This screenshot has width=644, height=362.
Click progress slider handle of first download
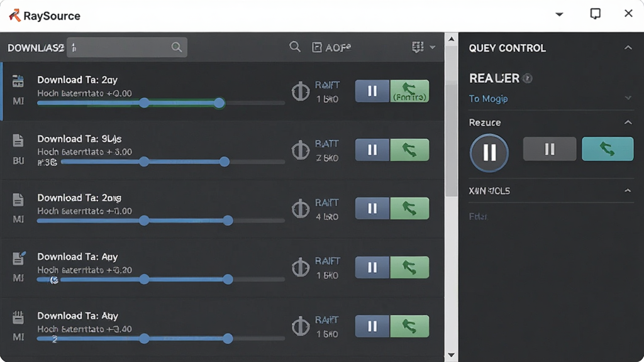(x=219, y=103)
